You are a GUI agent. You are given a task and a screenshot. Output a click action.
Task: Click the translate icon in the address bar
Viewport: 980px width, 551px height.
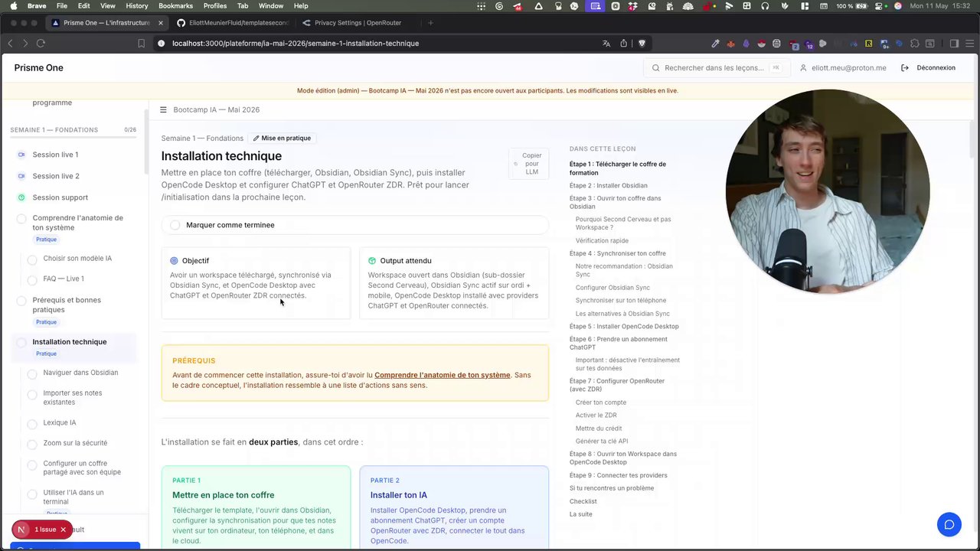pos(606,44)
